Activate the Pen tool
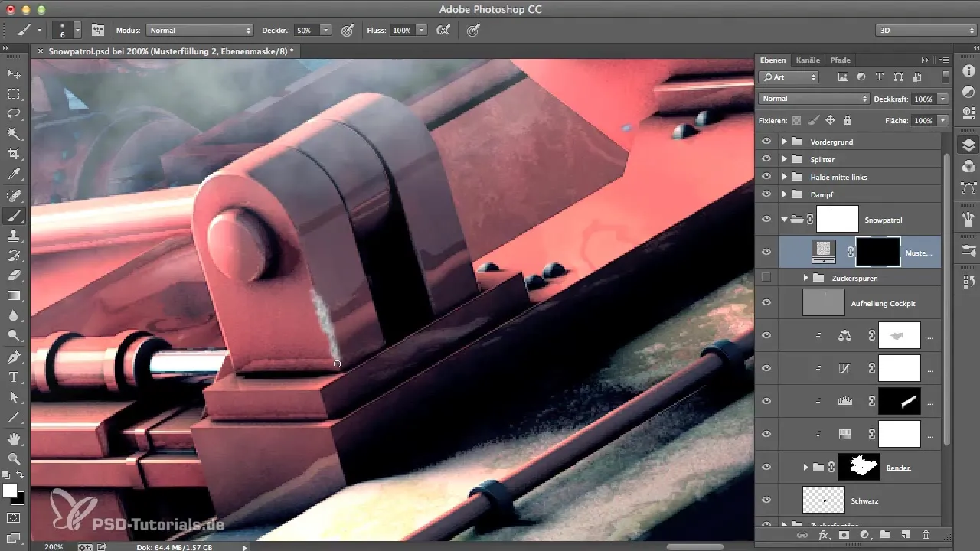Image resolution: width=980 pixels, height=551 pixels. pyautogui.click(x=14, y=357)
